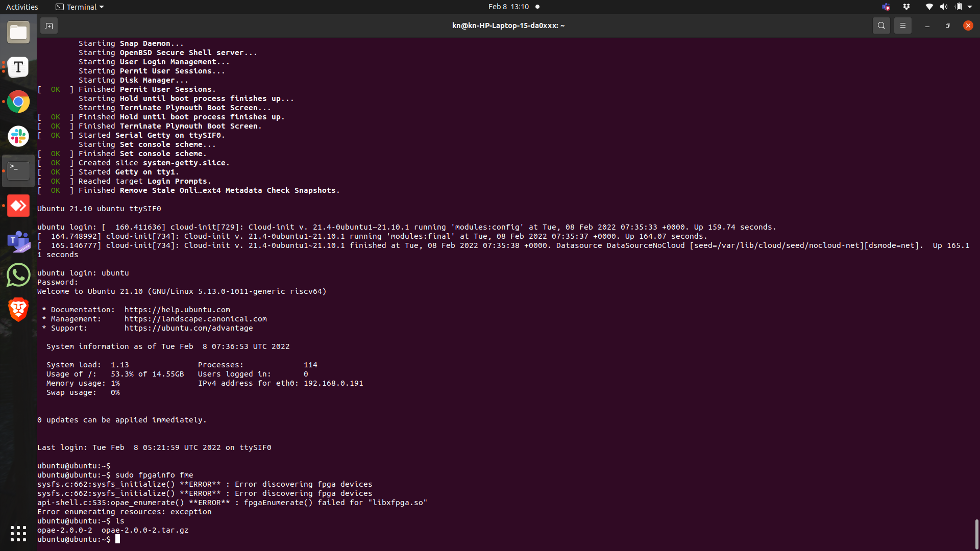Click https://landscape.canonical.com URL

(195, 319)
